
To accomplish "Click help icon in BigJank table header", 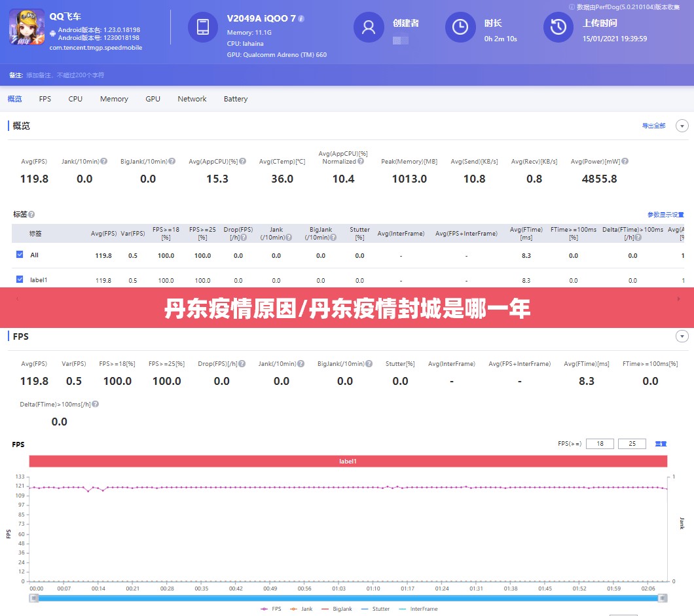I will click(x=333, y=237).
